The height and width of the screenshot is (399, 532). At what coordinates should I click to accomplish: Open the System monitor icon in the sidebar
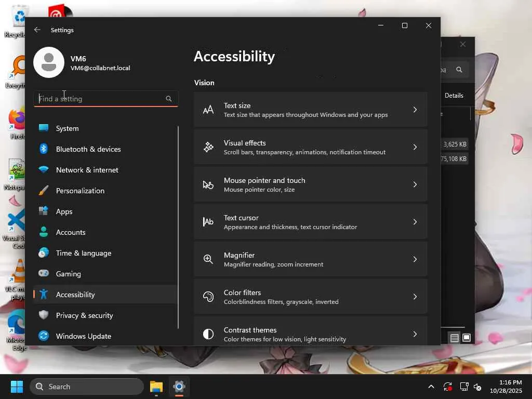(44, 128)
